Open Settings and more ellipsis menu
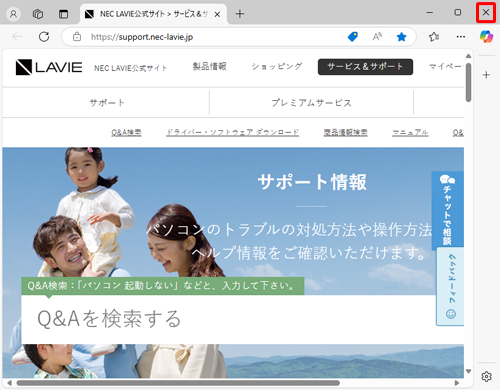Screen dimensions: 500x390 (x=461, y=37)
